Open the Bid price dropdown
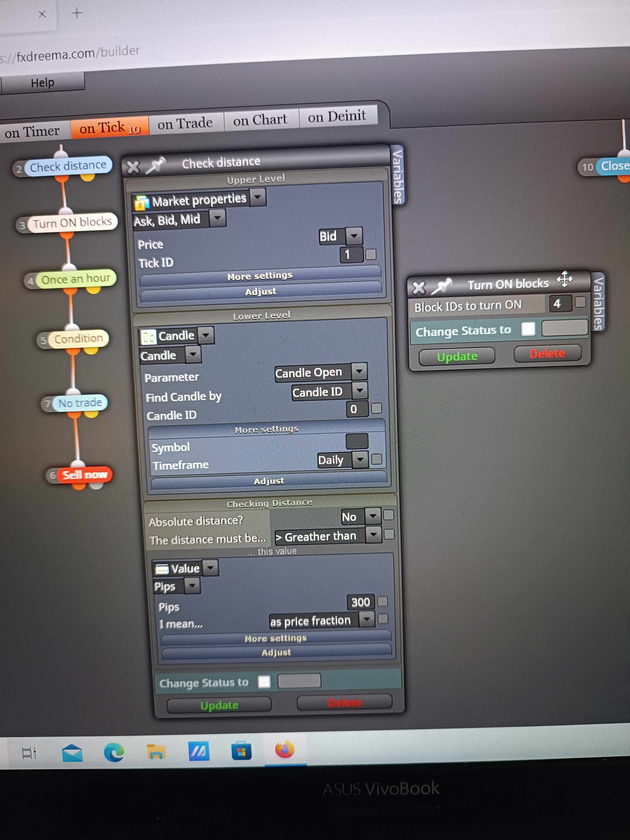This screenshot has height=840, width=630. (x=354, y=236)
